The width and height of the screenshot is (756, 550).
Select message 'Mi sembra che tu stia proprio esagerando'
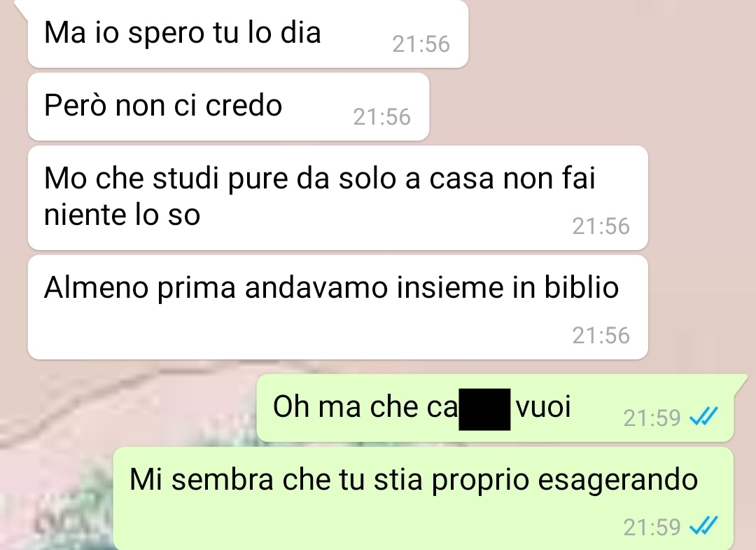(423, 498)
